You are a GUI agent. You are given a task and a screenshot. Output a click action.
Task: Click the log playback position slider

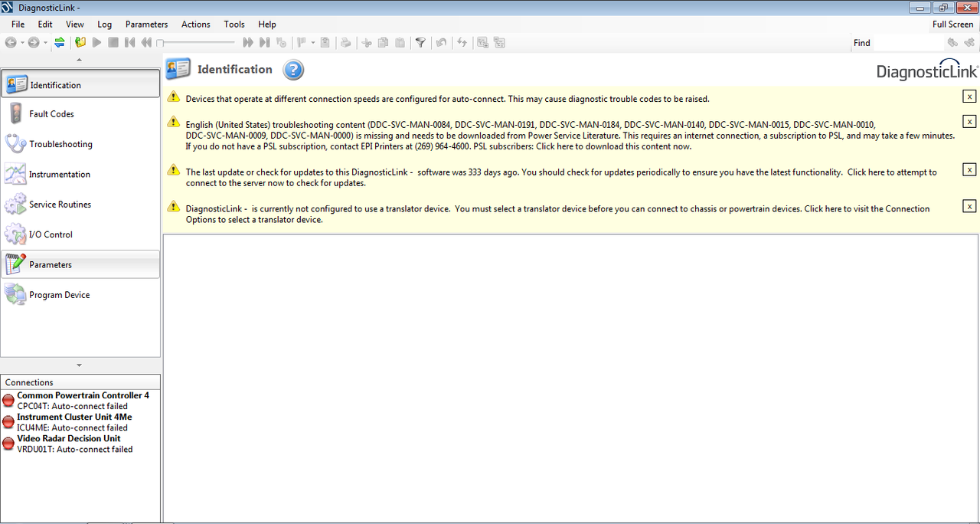coord(196,43)
